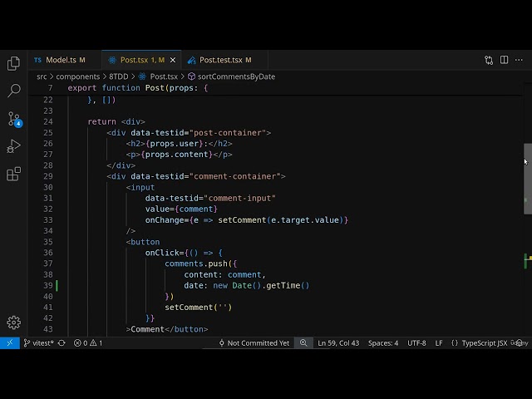Click the <button tag on line 35
This screenshot has width=532, height=399.
point(143,242)
